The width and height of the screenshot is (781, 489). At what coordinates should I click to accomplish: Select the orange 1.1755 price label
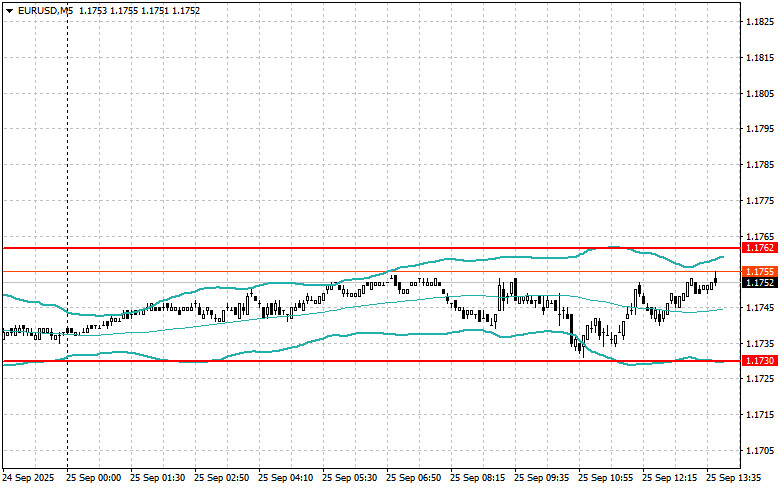click(760, 272)
